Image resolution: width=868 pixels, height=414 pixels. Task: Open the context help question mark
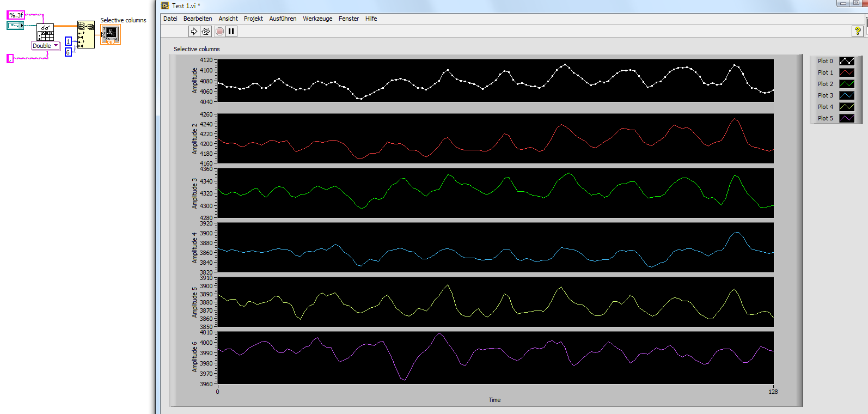coord(858,31)
